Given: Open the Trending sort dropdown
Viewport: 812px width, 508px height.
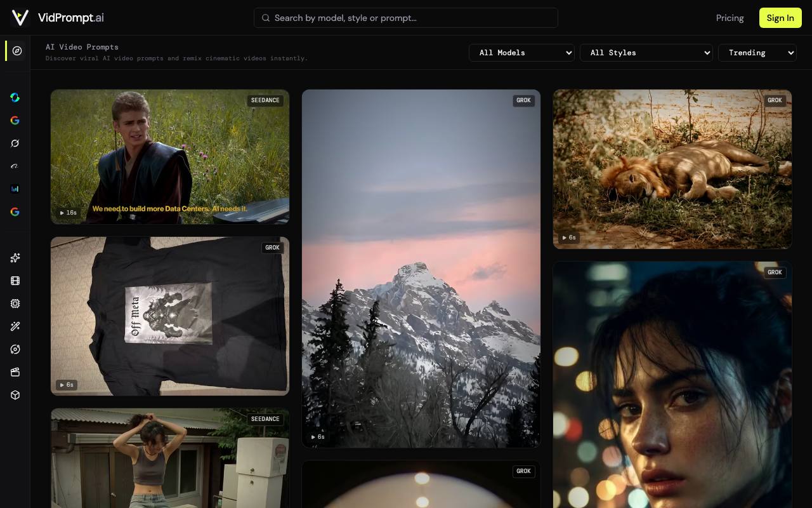Looking at the screenshot, I should pos(757,53).
